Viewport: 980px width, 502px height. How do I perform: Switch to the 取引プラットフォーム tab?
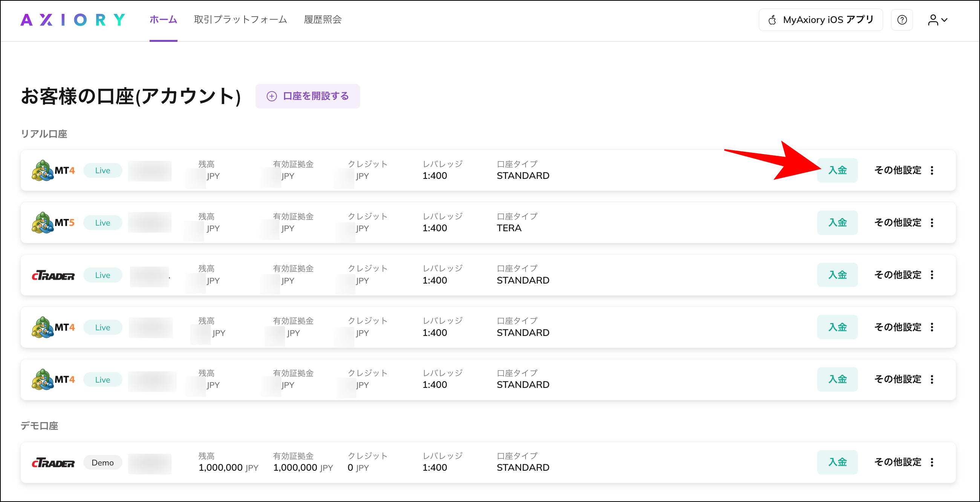pos(240,20)
